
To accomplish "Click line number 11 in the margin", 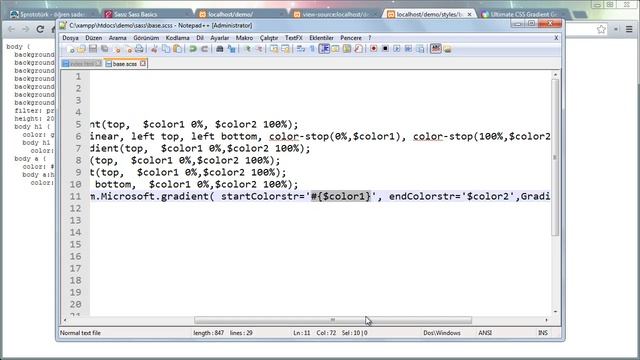I will pos(75,196).
